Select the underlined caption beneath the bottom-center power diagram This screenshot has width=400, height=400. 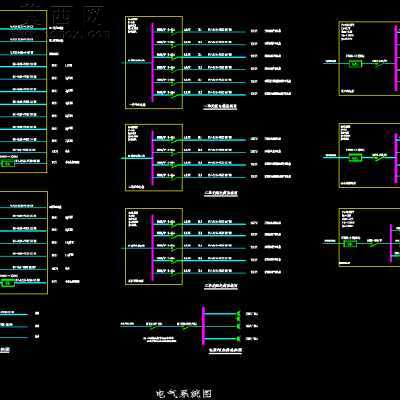point(225,350)
